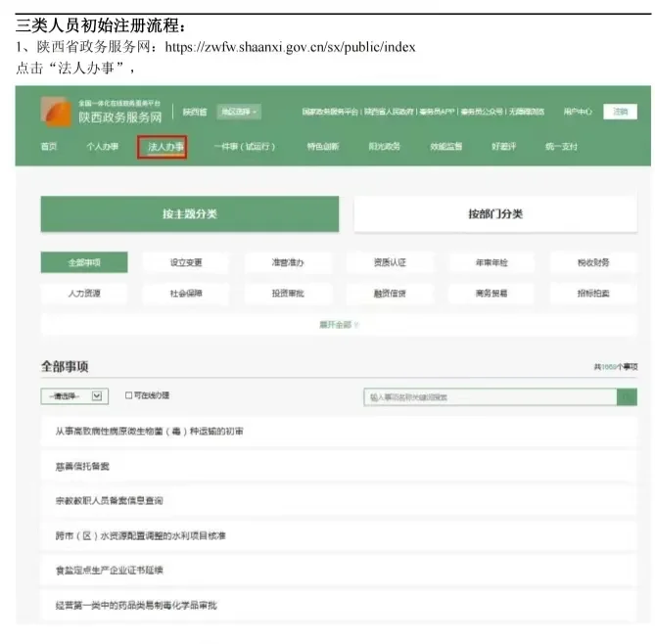Viewport: 655px width, 644px height.
Task: Click the zwfw.shaanxi.gov.cn URL in the document
Action: point(291,47)
